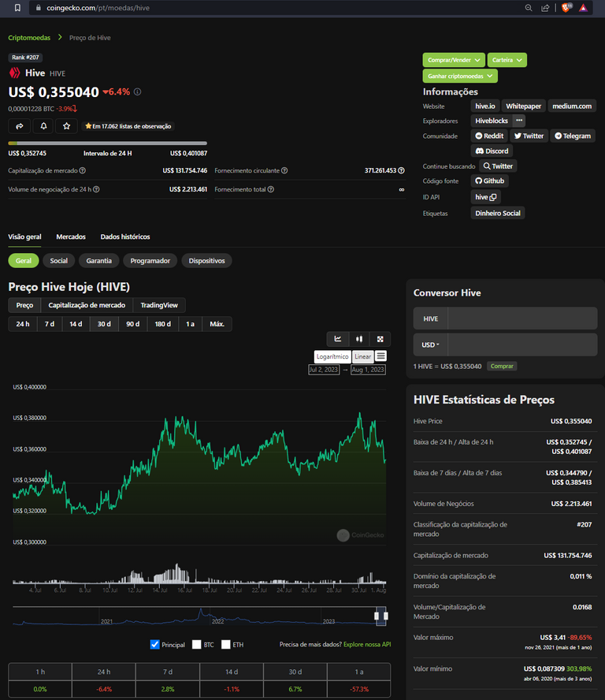Open the TradingView chart tab
Image resolution: width=605 pixels, height=700 pixels.
159,305
